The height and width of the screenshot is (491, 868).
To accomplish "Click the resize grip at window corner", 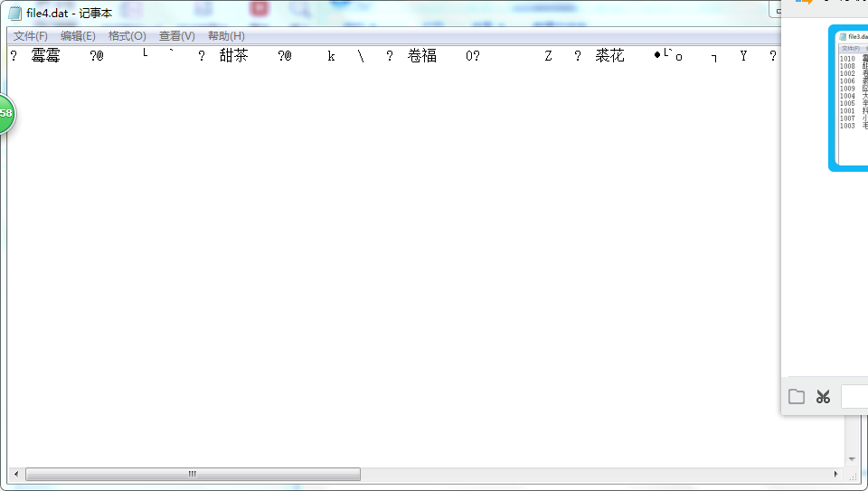I will click(x=853, y=476).
